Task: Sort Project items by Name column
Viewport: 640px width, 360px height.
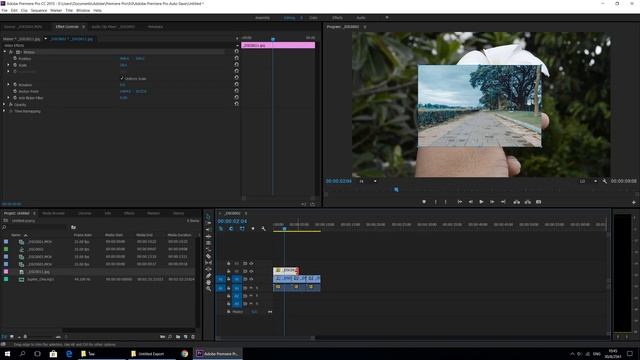Action: (x=16, y=235)
